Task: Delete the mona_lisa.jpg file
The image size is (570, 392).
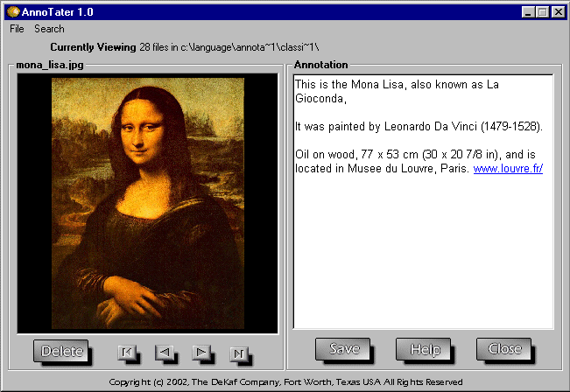Action: [x=60, y=350]
